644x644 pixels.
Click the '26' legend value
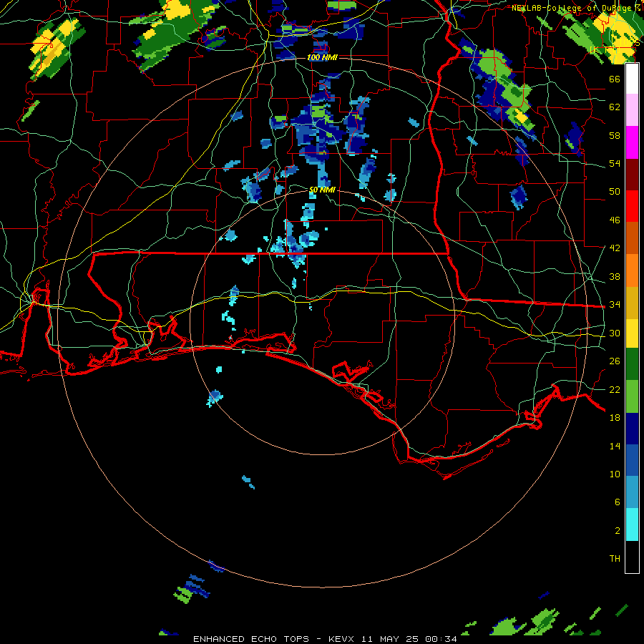[x=615, y=361]
